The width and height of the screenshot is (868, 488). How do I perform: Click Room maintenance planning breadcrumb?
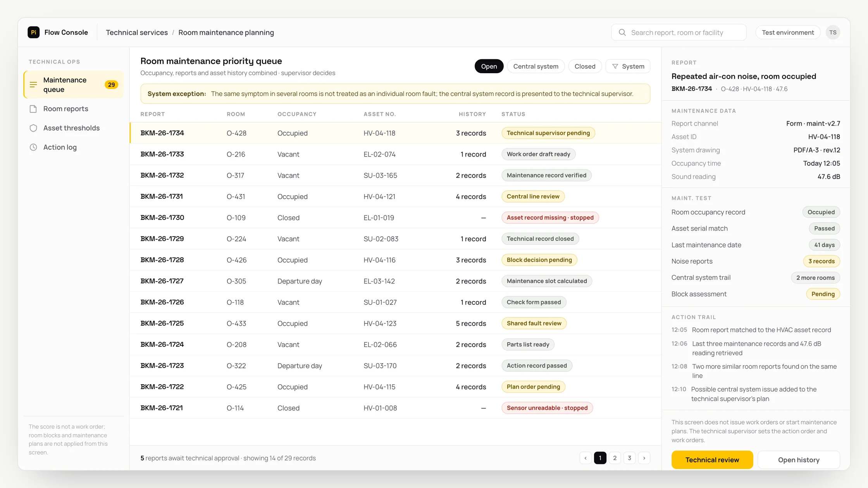(x=226, y=33)
